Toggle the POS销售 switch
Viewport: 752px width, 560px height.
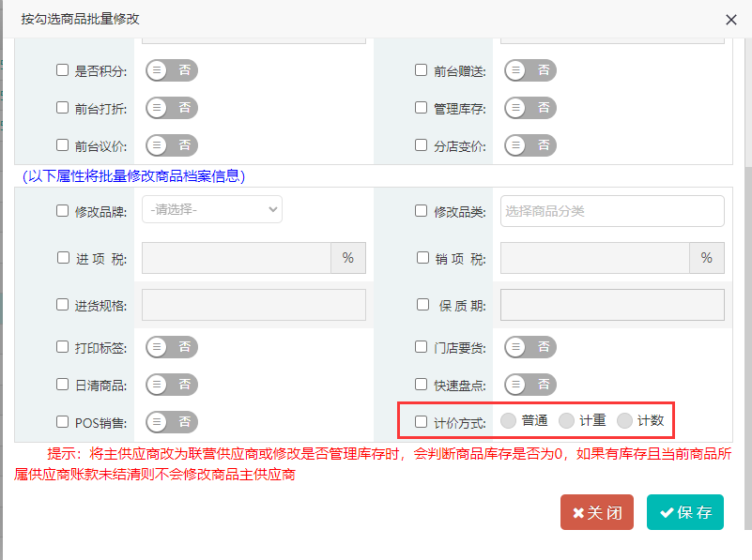coord(172,422)
